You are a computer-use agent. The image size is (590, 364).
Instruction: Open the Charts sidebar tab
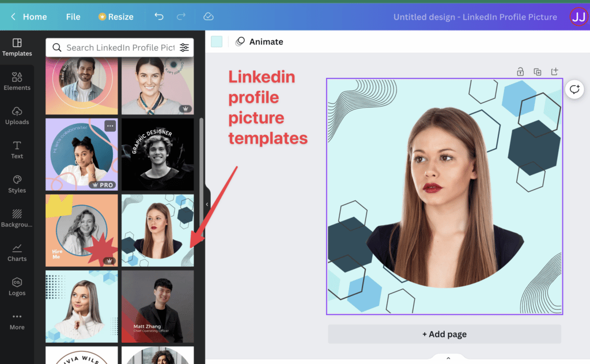click(17, 253)
